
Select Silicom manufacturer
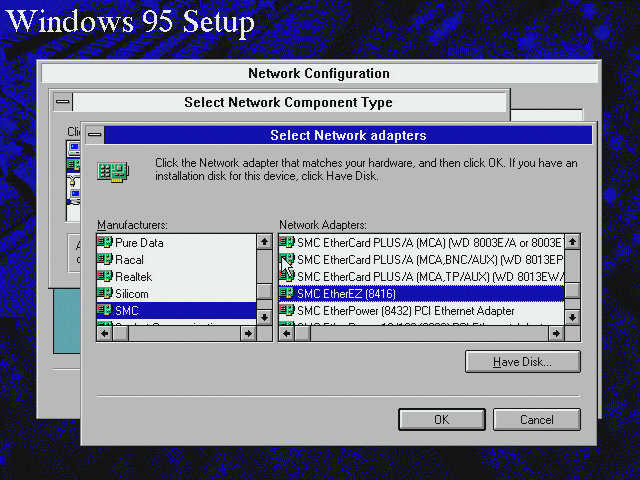point(176,294)
